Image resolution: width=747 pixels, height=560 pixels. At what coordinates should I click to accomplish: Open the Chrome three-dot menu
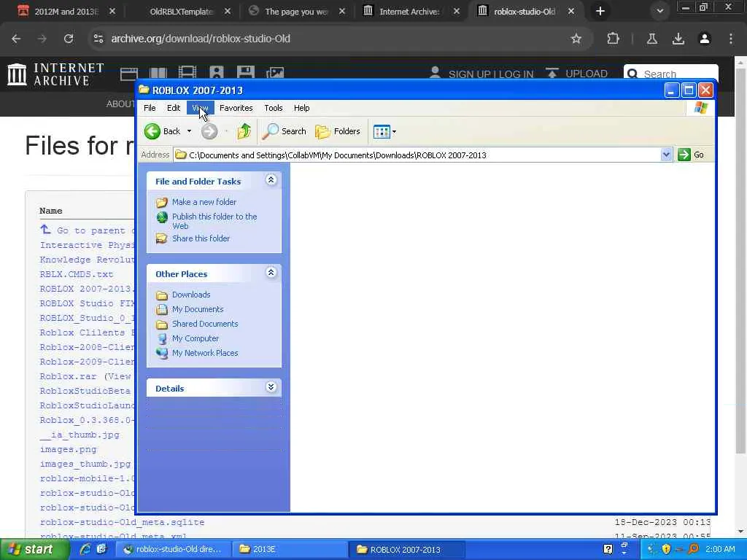point(731,39)
